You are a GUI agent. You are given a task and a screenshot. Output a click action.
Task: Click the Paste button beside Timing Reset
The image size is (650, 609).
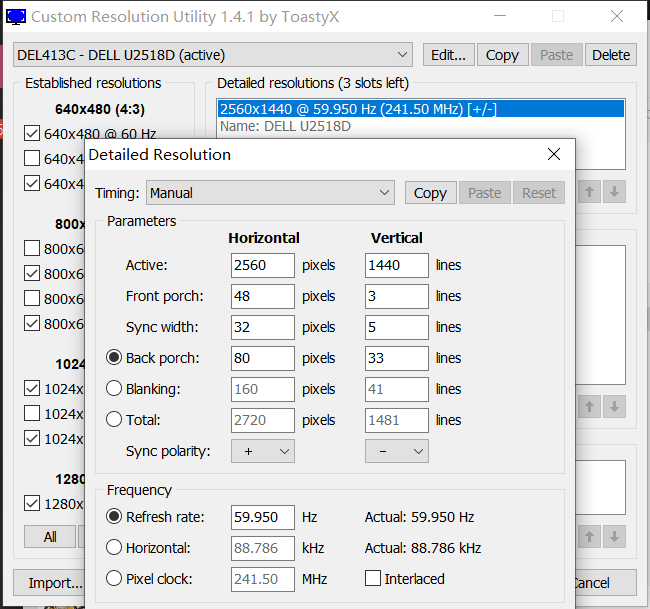click(x=485, y=193)
